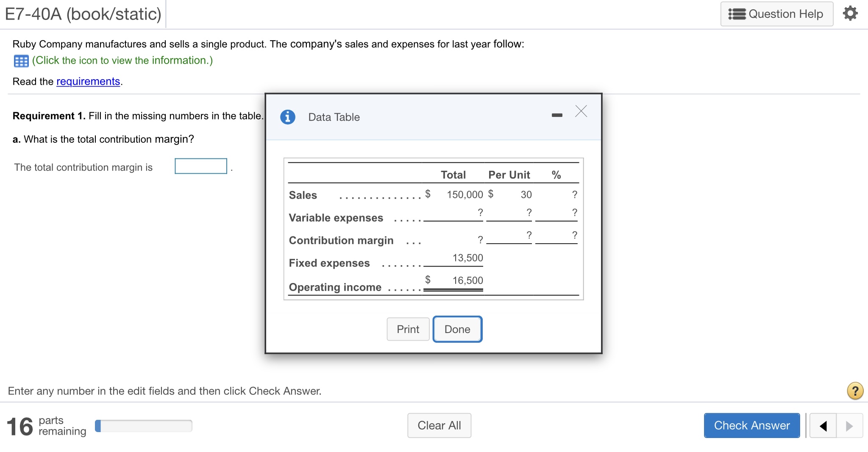Click the forward navigation arrow

click(x=849, y=425)
